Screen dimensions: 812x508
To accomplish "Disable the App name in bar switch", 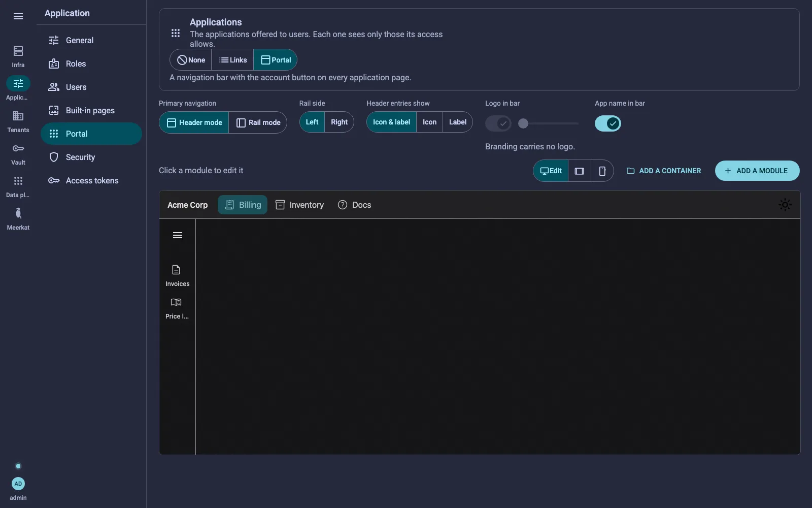I will pos(608,123).
